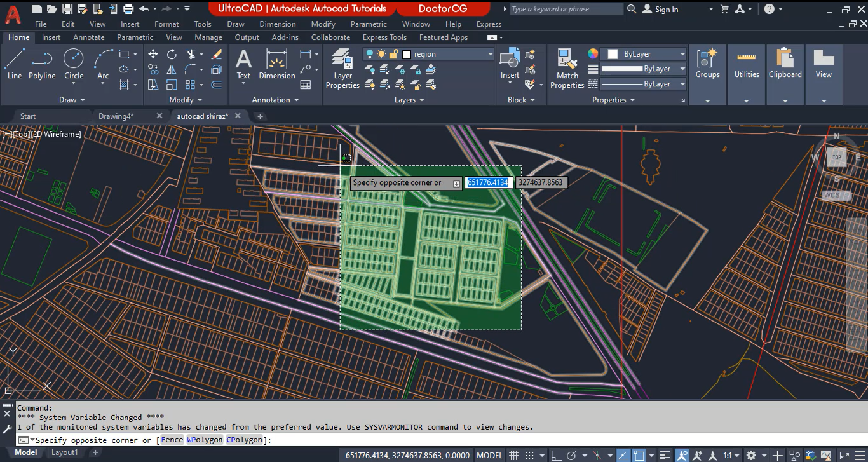Pick the Fillet tool
This screenshot has width=868, height=462.
coord(190,69)
